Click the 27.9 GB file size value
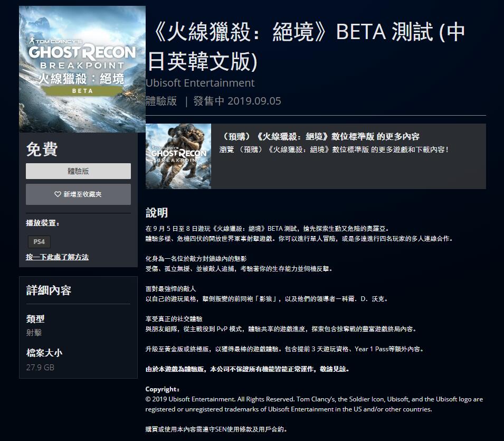 pos(40,368)
